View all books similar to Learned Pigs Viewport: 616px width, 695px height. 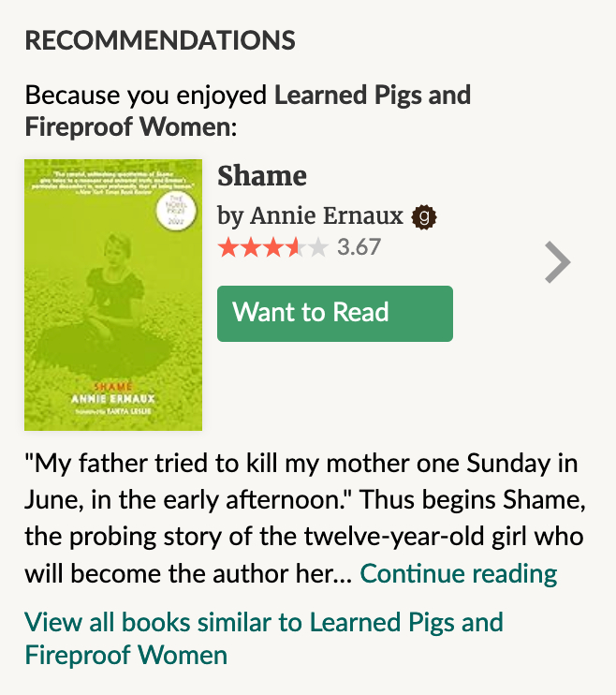[x=264, y=637]
